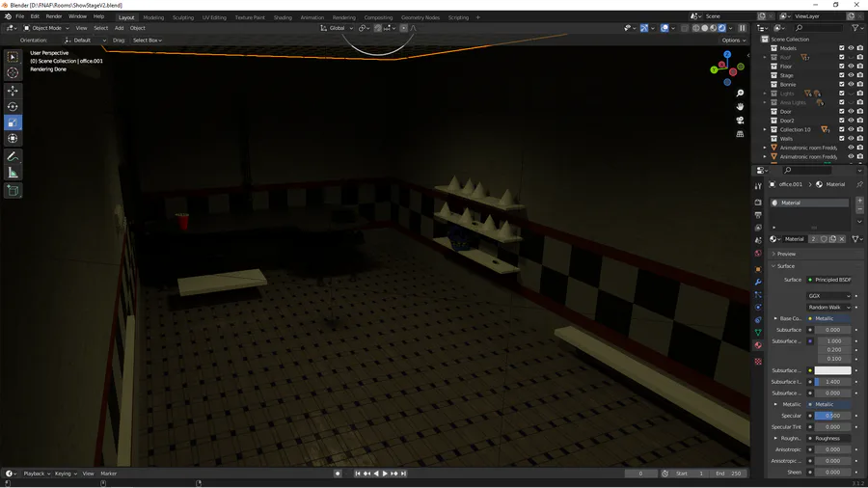This screenshot has height=488, width=868.
Task: Click the zoom magnifier in viewport
Action: point(740,94)
